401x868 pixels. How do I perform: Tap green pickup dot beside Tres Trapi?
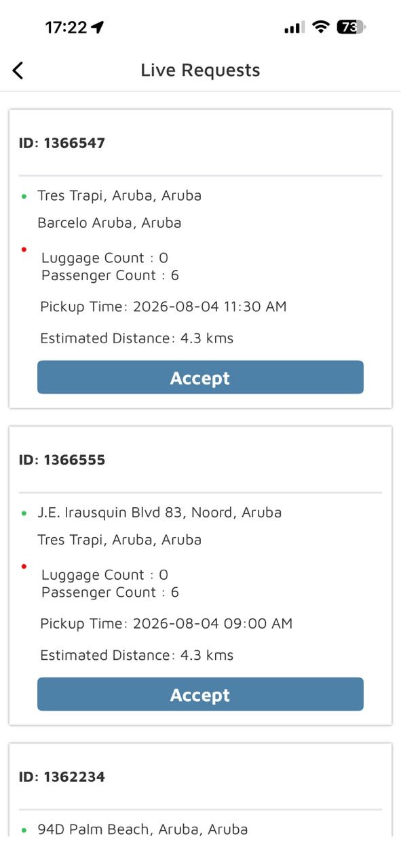pos(24,196)
